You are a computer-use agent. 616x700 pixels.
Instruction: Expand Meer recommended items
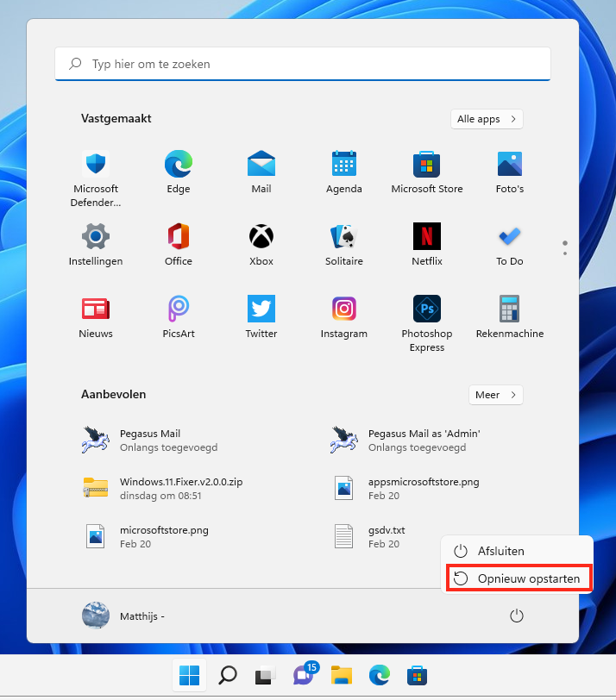[495, 395]
